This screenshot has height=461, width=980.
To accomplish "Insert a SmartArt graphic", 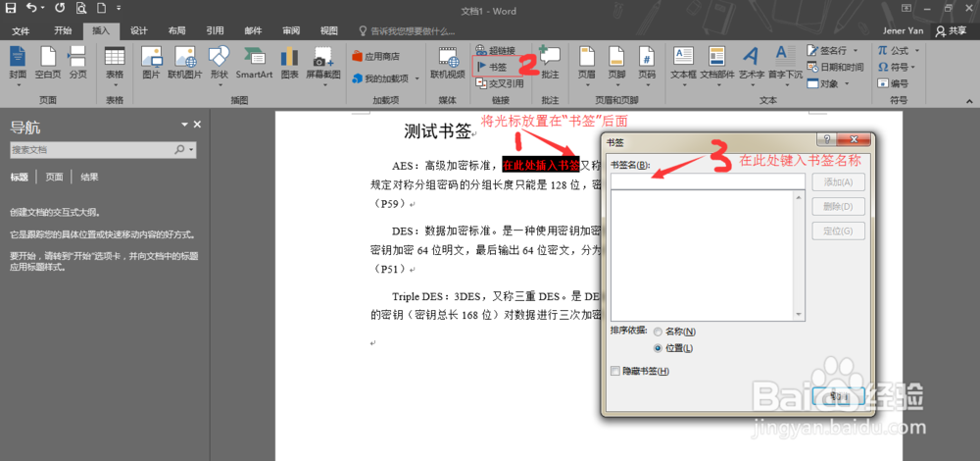I will click(255, 65).
